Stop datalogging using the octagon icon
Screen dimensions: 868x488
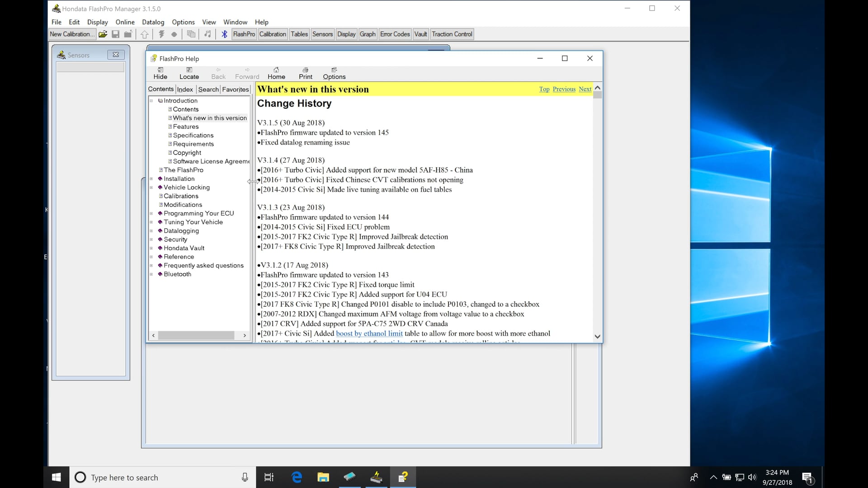(x=174, y=34)
